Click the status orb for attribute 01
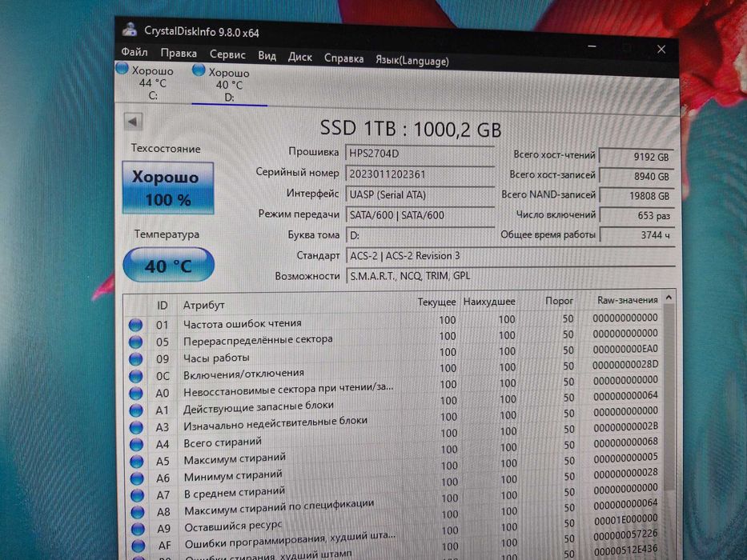Image resolution: width=747 pixels, height=560 pixels. pyautogui.click(x=136, y=325)
